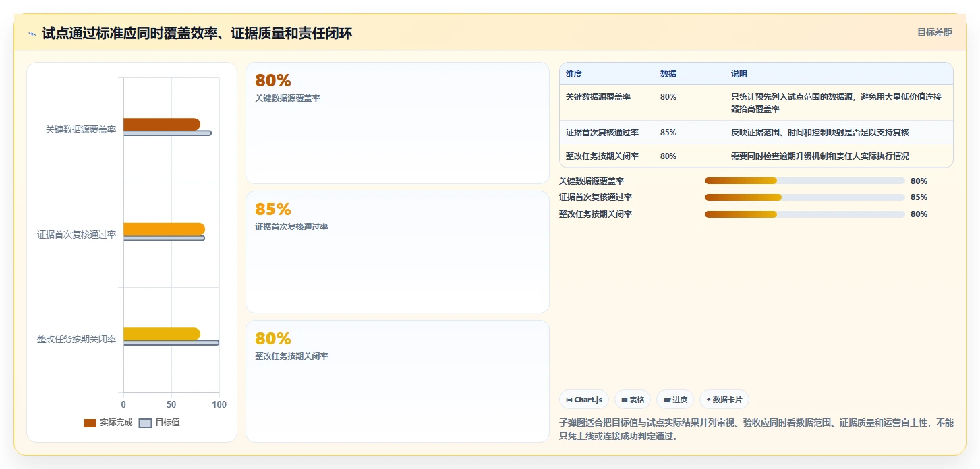Click the description 反映证据范围、时间和控制映射

(x=820, y=132)
